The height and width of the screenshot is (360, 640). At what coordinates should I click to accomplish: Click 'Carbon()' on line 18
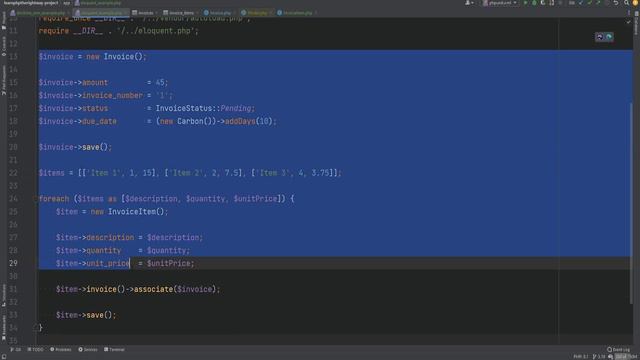[196, 121]
